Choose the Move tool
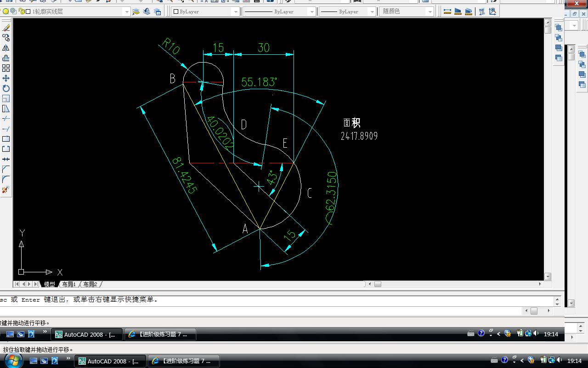Screen dimensions: 588x368 6,78
